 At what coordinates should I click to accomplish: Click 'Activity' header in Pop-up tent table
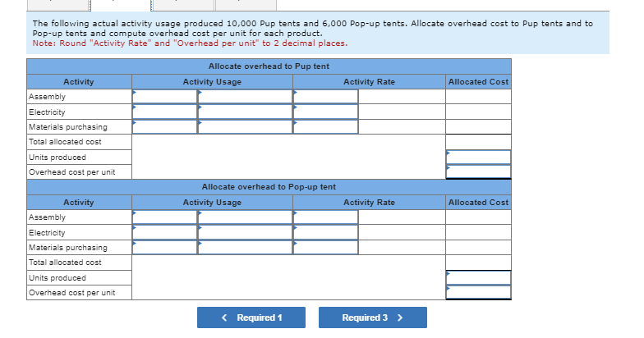coord(79,202)
